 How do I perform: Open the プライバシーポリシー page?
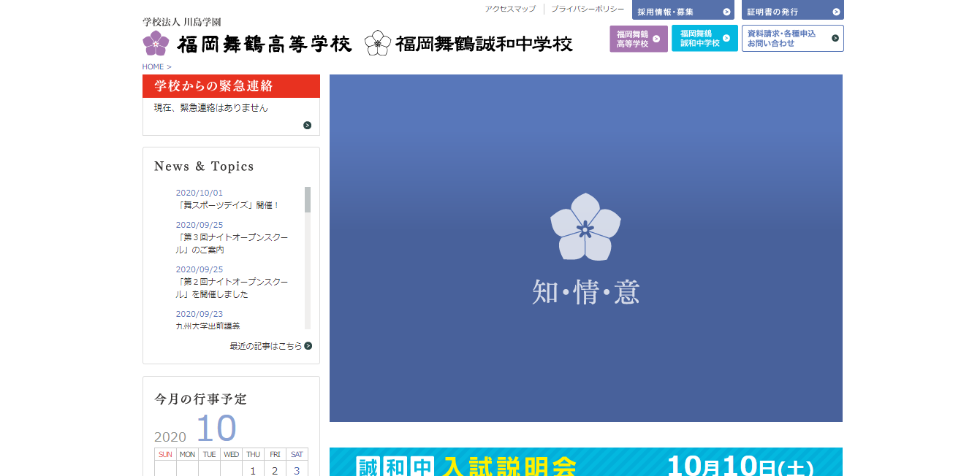[588, 9]
